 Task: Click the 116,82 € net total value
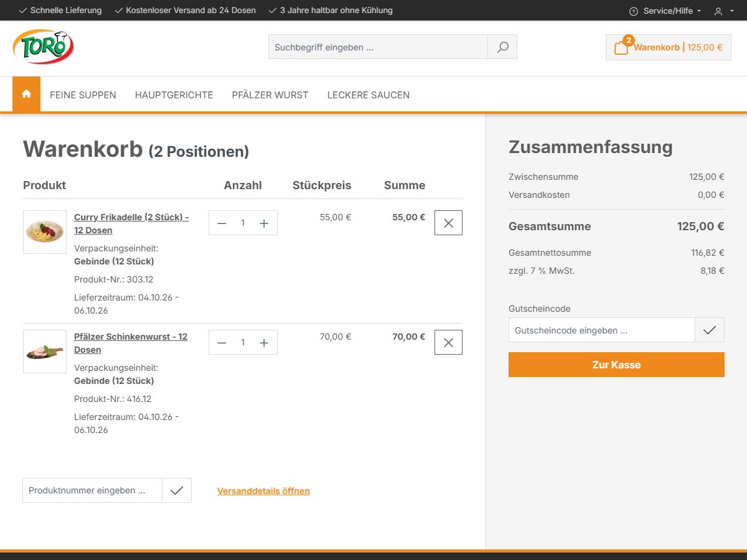708,253
